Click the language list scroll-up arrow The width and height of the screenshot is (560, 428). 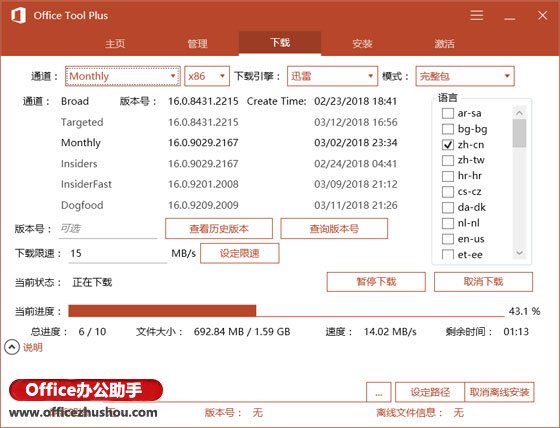click(519, 113)
